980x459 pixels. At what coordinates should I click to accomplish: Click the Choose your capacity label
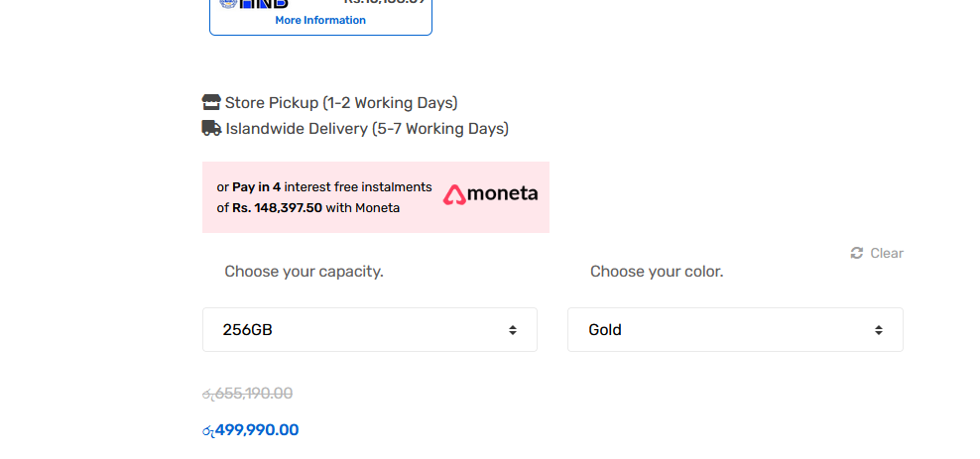(x=304, y=272)
